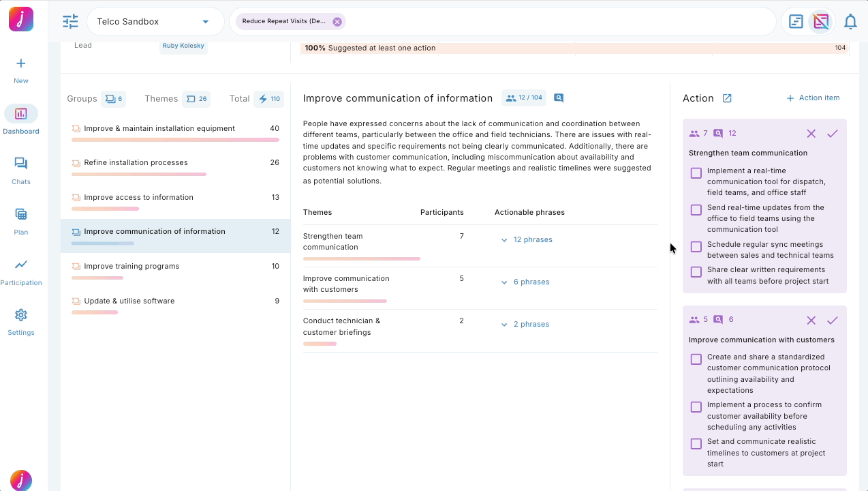Dismiss the Strengthen team communication action card
868x491 pixels.
click(x=811, y=134)
